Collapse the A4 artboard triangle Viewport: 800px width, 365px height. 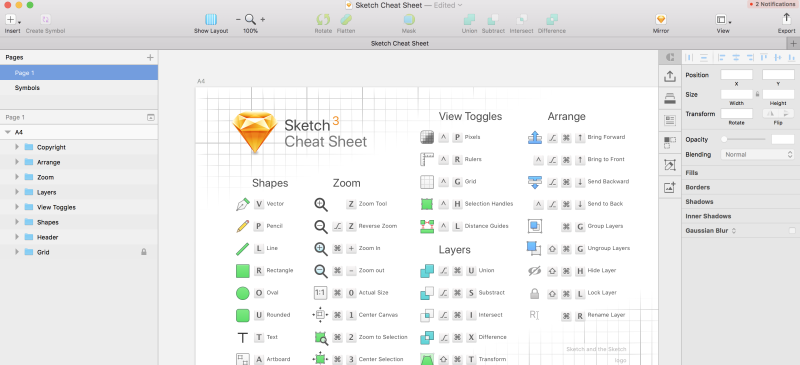(x=8, y=132)
